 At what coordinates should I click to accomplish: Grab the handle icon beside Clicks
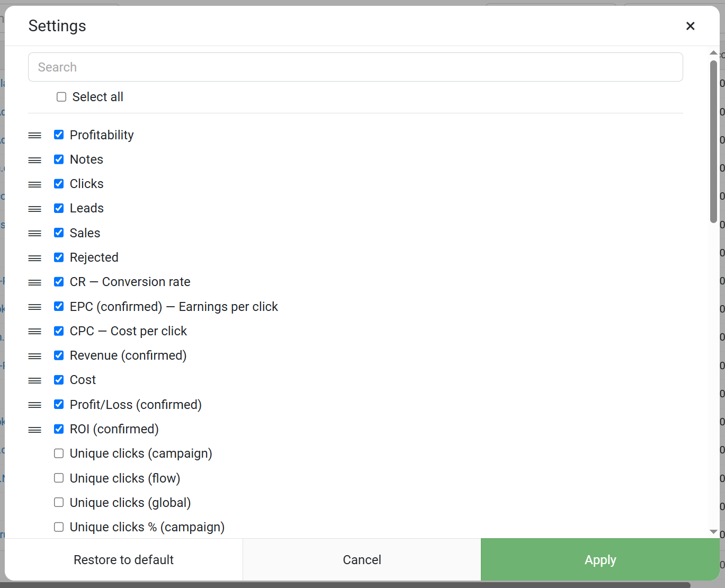(35, 184)
